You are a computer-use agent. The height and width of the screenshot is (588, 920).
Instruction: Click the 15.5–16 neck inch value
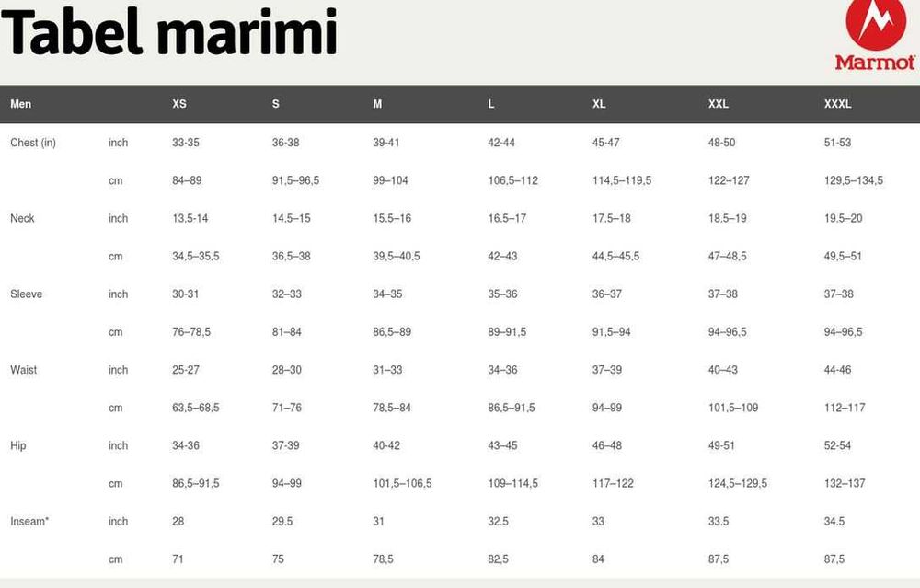pos(392,218)
